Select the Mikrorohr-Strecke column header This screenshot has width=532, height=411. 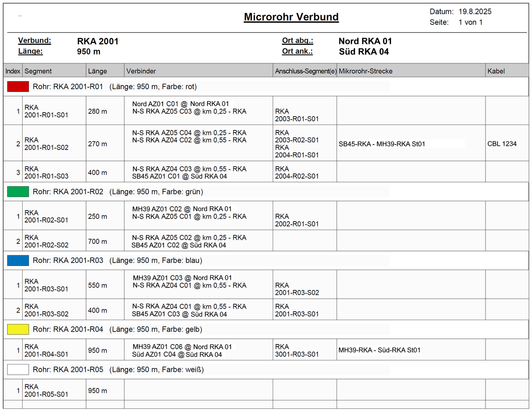[365, 71]
